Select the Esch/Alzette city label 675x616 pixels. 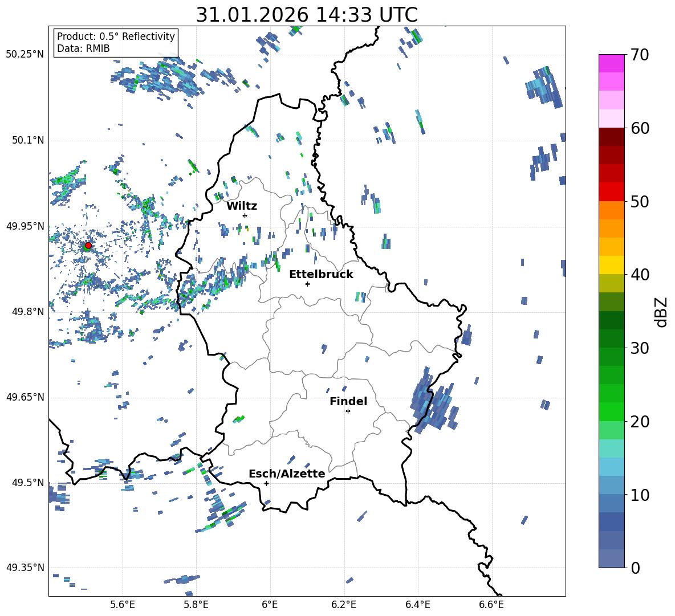[287, 474]
